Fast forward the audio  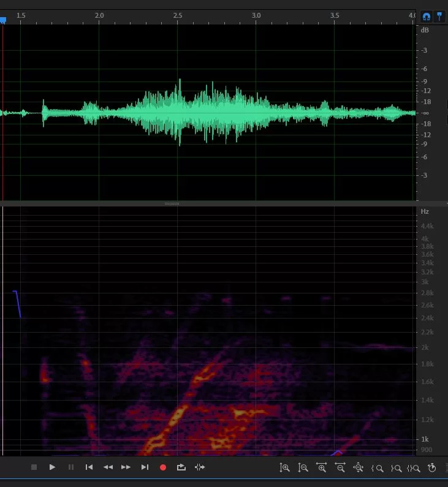(x=126, y=467)
